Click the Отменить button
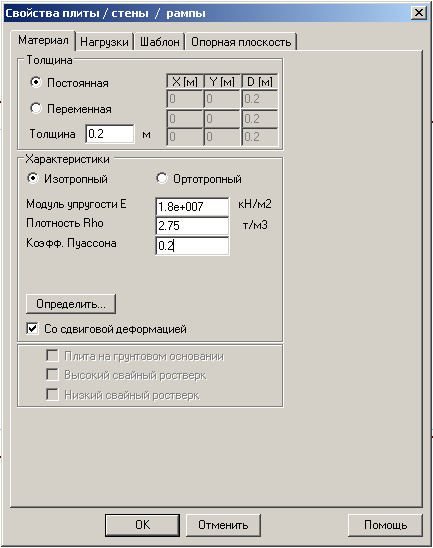 pyautogui.click(x=223, y=525)
